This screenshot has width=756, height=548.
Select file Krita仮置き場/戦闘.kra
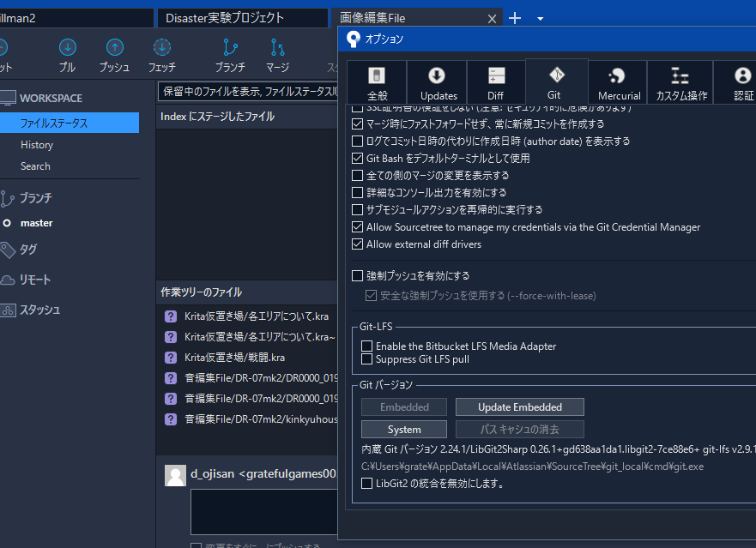[x=235, y=358]
